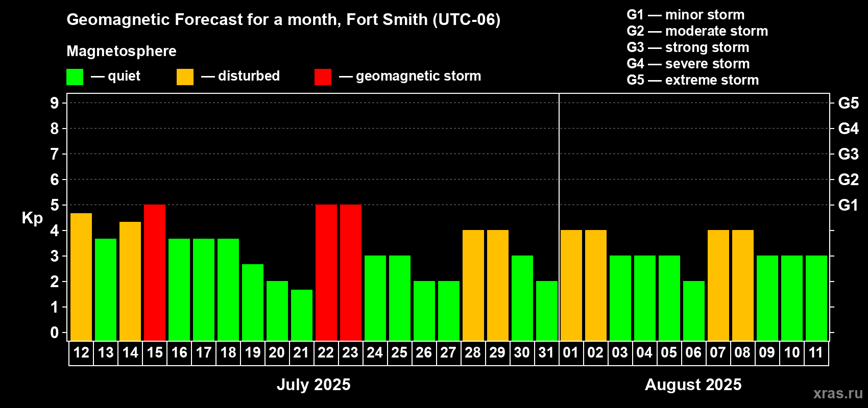Viewport: 868px width, 408px height.
Task: Click the red geomagnetic storm legend swatch
Action: [x=323, y=77]
